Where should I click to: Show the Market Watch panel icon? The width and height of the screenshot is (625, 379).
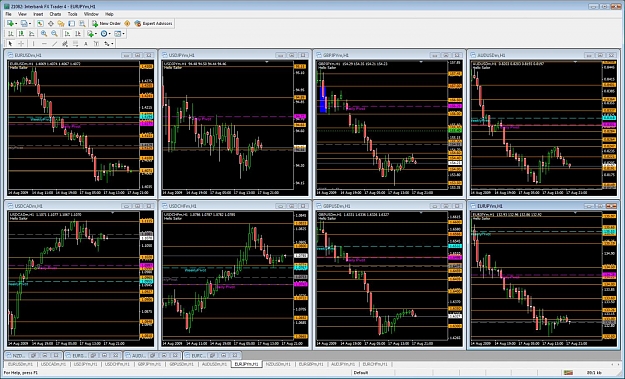coord(40,24)
